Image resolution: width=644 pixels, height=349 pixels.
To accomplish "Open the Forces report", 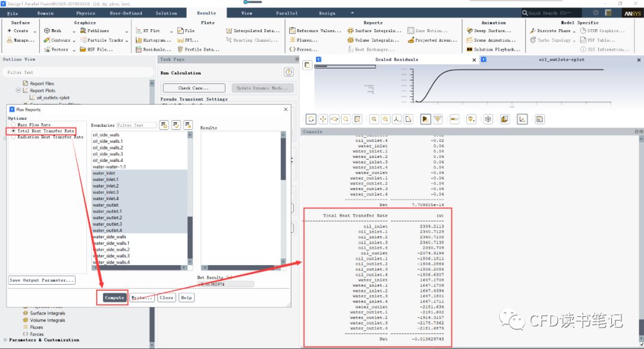I will tap(304, 49).
